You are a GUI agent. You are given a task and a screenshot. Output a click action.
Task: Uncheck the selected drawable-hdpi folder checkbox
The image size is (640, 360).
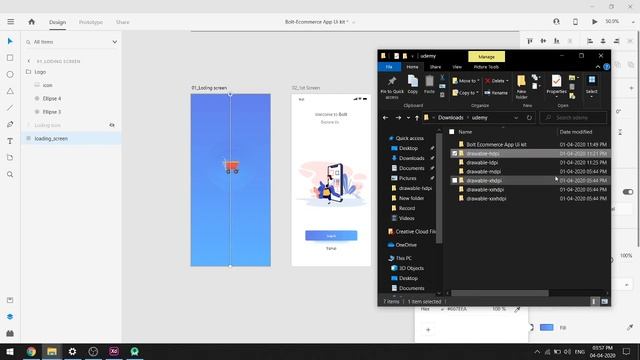[455, 153]
